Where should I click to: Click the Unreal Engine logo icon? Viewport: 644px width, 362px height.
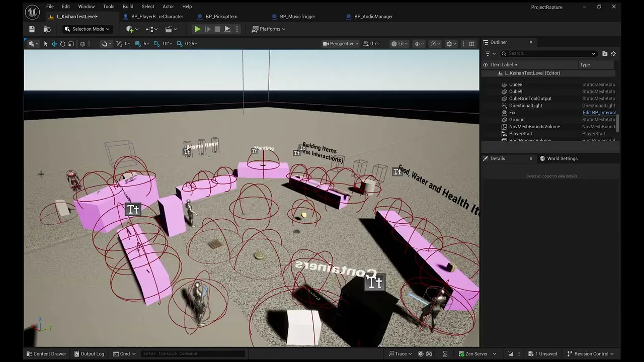coord(32,11)
